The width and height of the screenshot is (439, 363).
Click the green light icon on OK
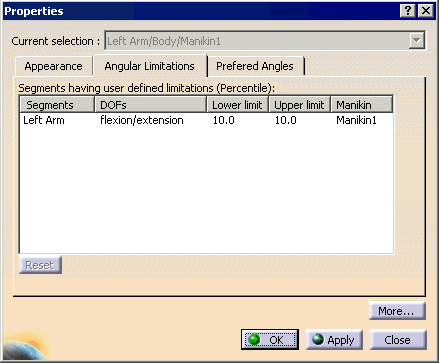254,340
